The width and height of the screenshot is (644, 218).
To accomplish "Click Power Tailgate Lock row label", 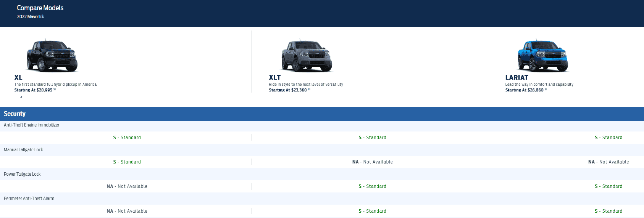I will pos(22,174).
